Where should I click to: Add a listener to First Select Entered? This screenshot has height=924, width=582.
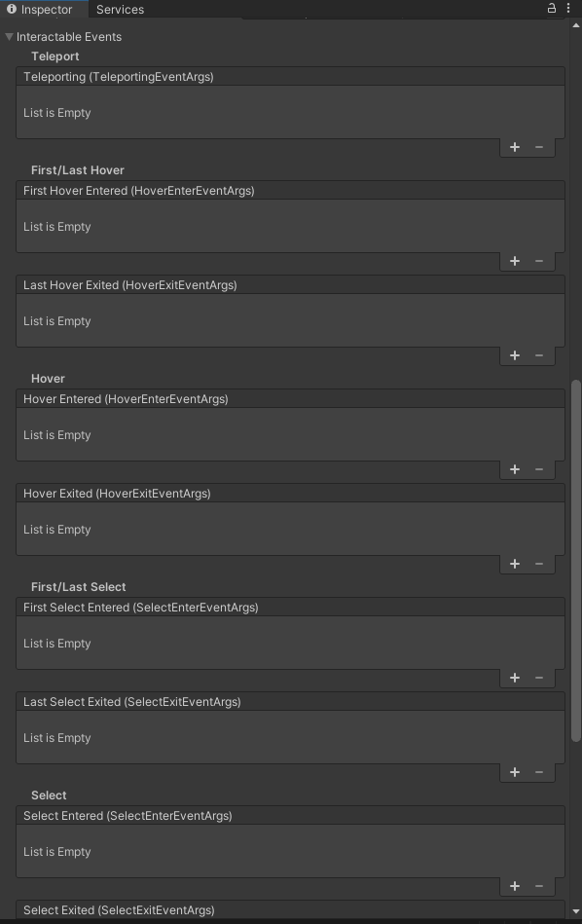515,678
